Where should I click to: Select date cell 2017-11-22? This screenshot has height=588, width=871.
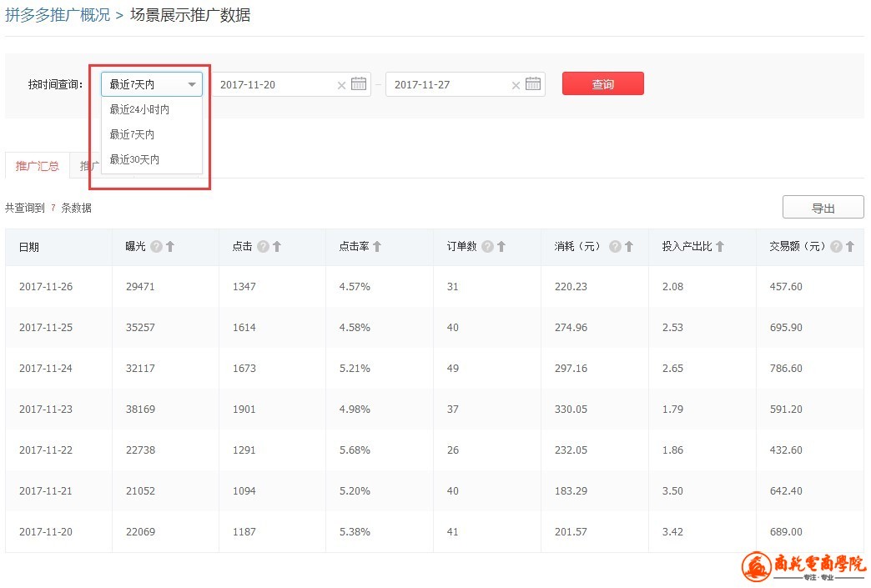click(46, 450)
